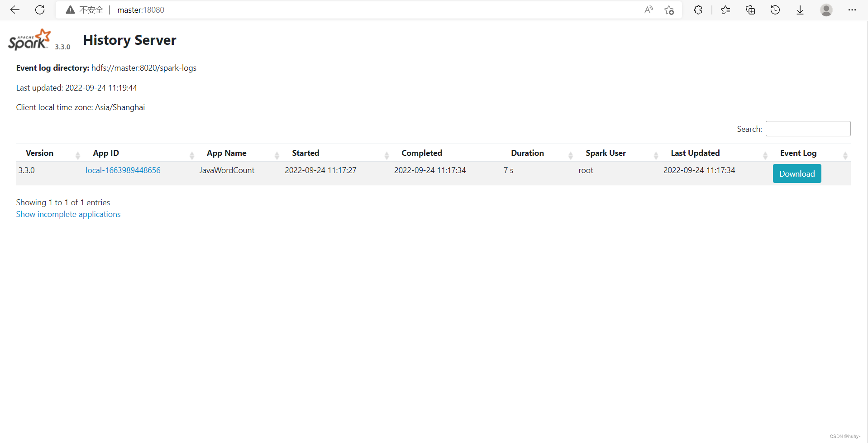
Task: Click the 3.3.0 version cell in table
Action: (27, 170)
